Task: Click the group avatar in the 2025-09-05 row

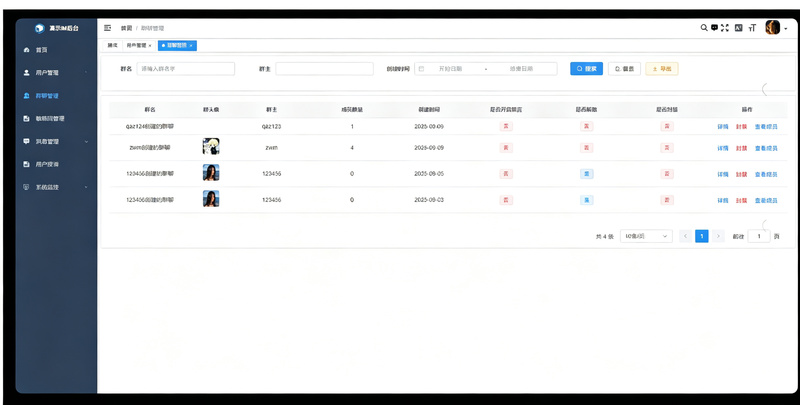Action: (211, 172)
